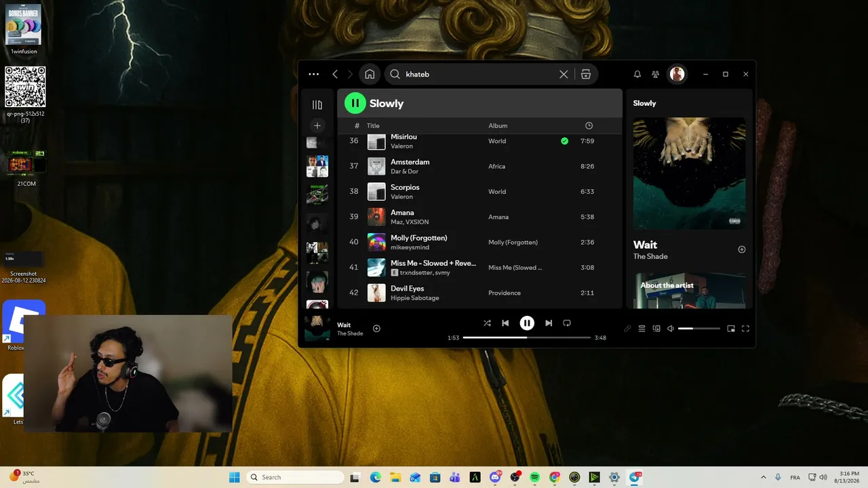
Task: Open the miniplayer
Action: tap(731, 329)
